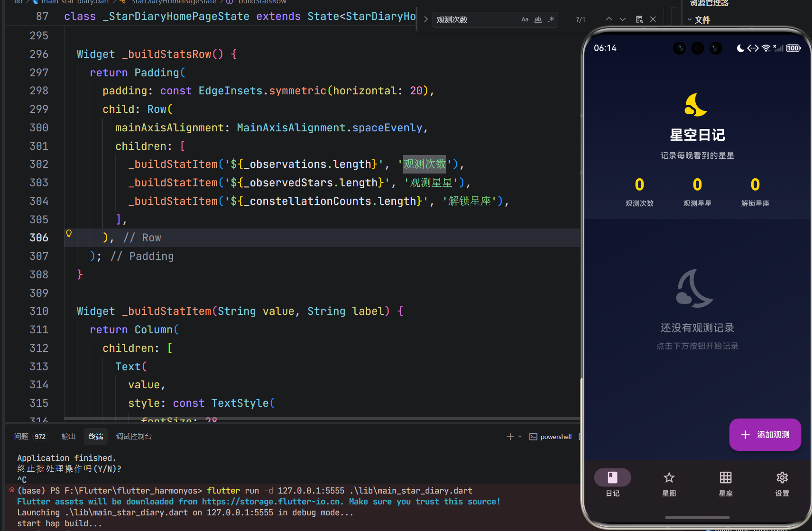The image size is (812, 531).
Task: Tap the yellow moon app logo
Action: coord(696,105)
